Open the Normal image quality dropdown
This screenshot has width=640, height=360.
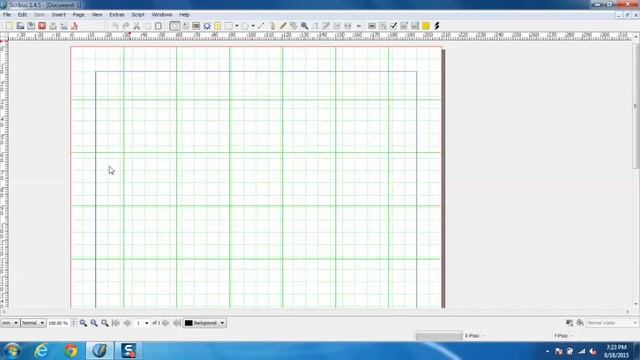tap(33, 323)
